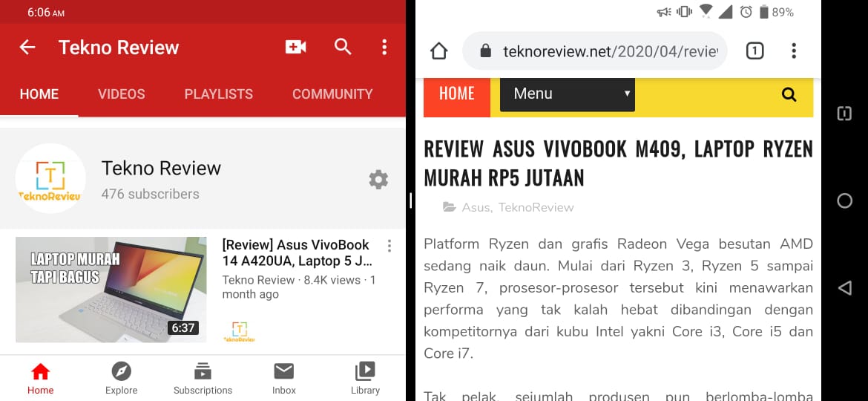Tap the teknoreview.net address bar

click(595, 51)
